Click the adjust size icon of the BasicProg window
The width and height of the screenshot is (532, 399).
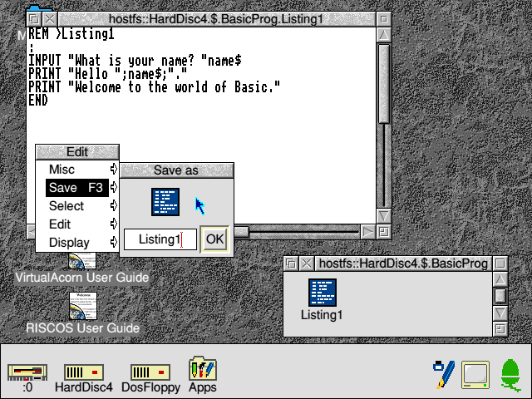click(x=500, y=329)
